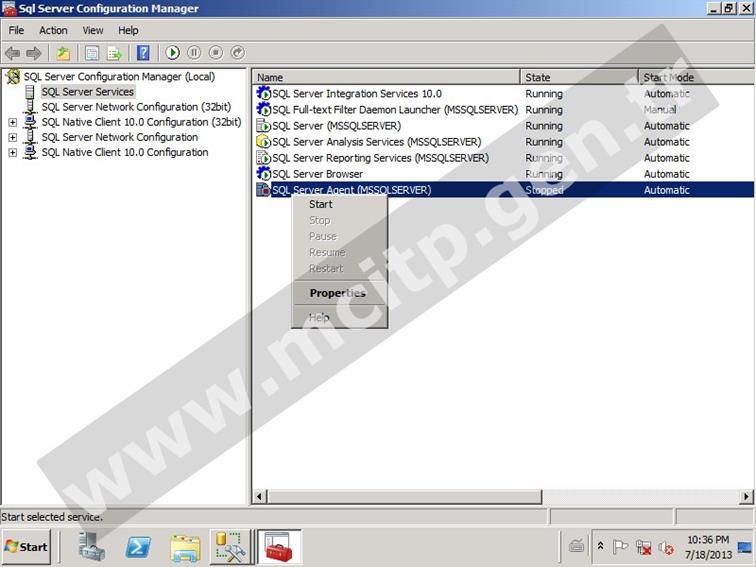Expand SQL Native Client 10.0 Configuration (32bit)
Viewport: 756px width, 567px height.
pos(13,122)
